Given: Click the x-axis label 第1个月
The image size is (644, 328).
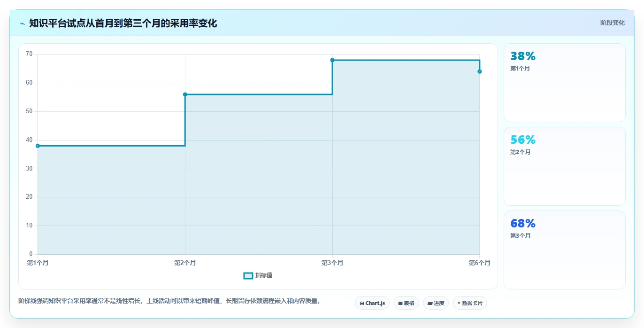Looking at the screenshot, I should tap(38, 263).
